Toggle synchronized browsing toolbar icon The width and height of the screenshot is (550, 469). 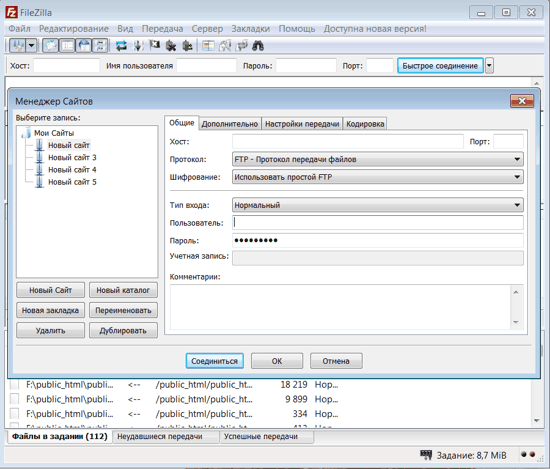(241, 46)
